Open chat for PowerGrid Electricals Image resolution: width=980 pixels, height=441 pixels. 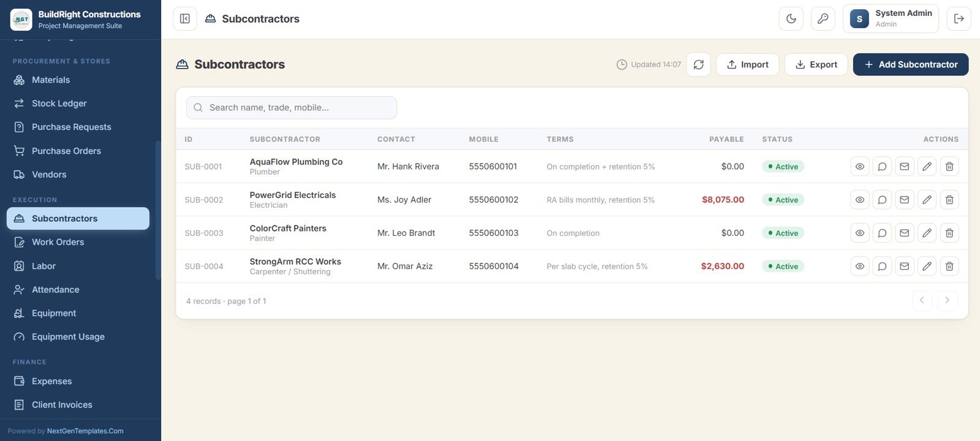coord(882,200)
